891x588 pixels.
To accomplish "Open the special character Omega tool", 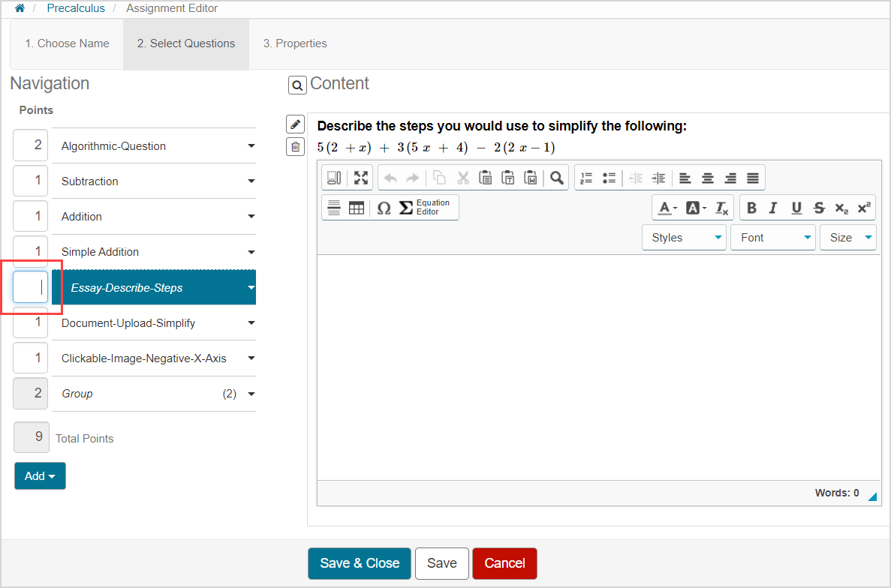I will click(384, 208).
